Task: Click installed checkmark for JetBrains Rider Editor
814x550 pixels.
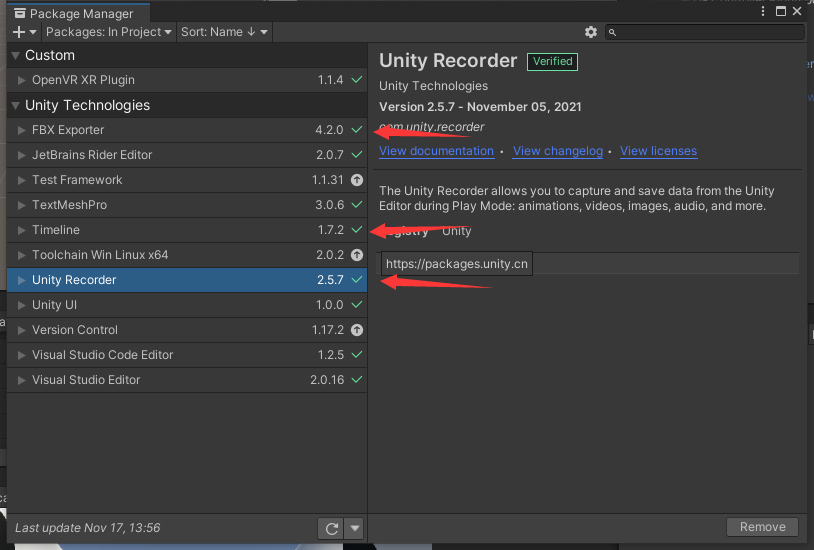Action: 357,155
